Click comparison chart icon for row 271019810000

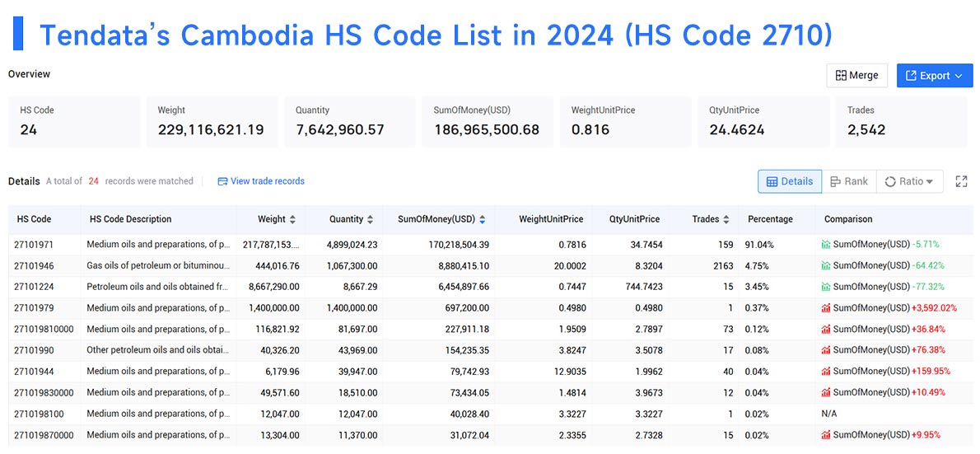pyautogui.click(x=826, y=330)
